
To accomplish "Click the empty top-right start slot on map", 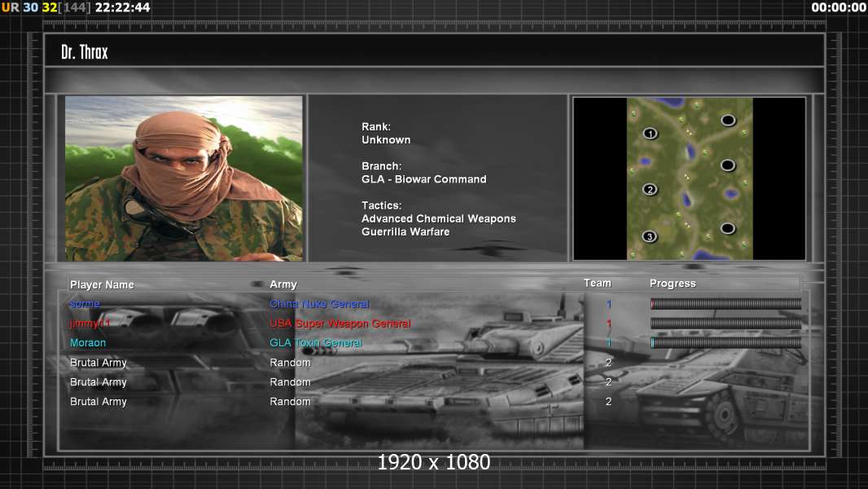I will tap(728, 121).
